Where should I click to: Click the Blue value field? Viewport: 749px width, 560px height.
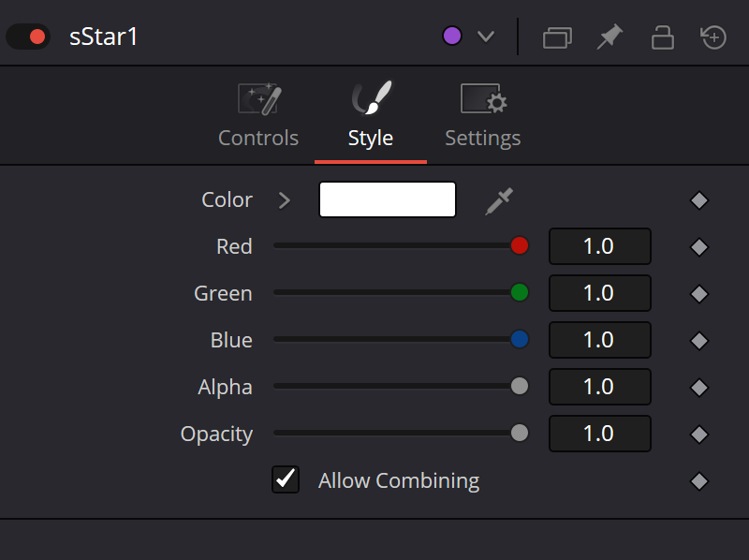pyautogui.click(x=600, y=340)
